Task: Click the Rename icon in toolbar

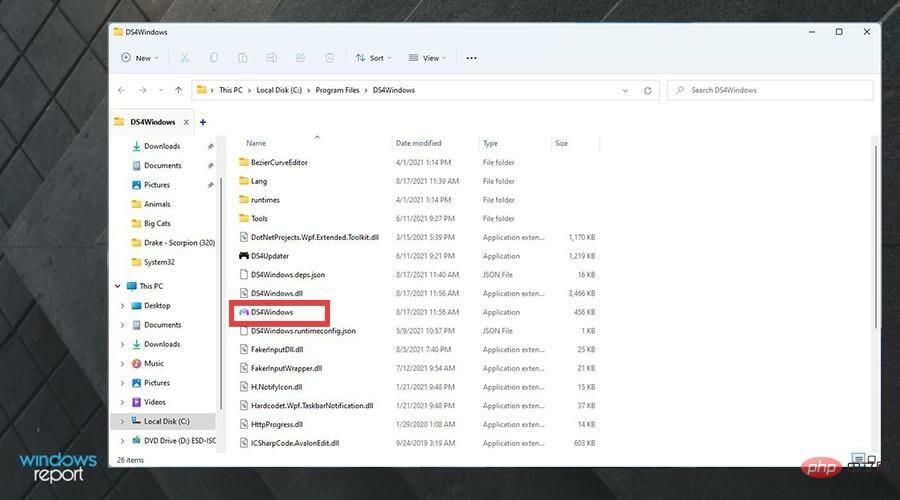Action: click(271, 58)
